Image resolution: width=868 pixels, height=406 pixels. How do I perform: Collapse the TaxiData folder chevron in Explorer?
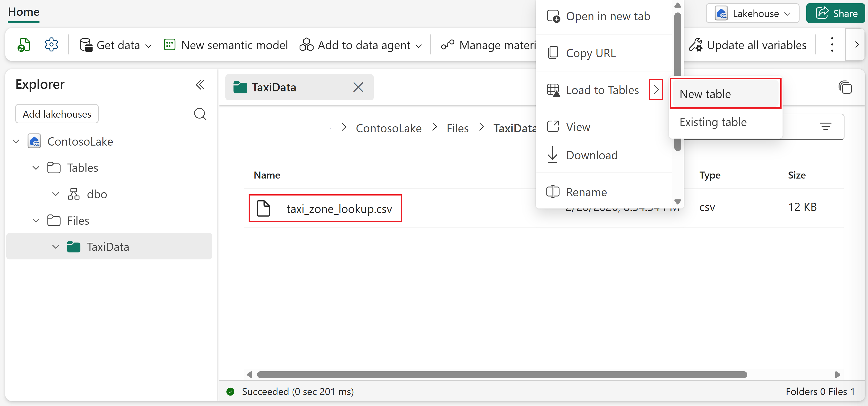pos(56,247)
